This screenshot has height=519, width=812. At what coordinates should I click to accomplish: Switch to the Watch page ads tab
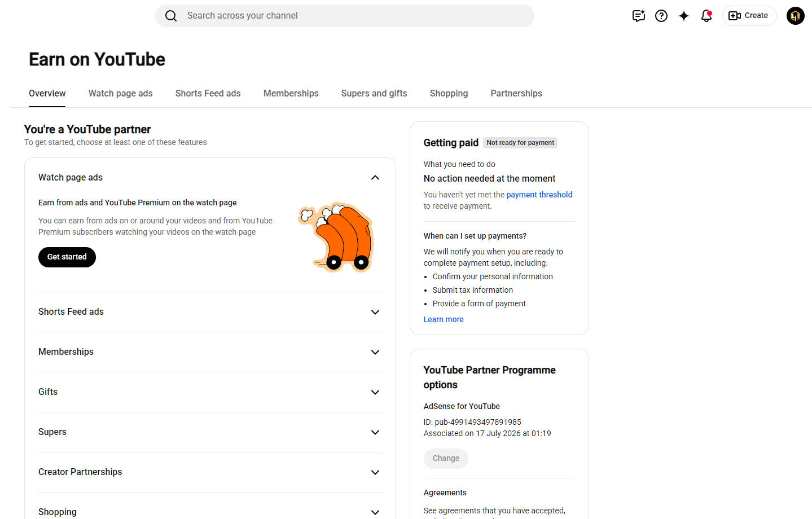point(121,94)
